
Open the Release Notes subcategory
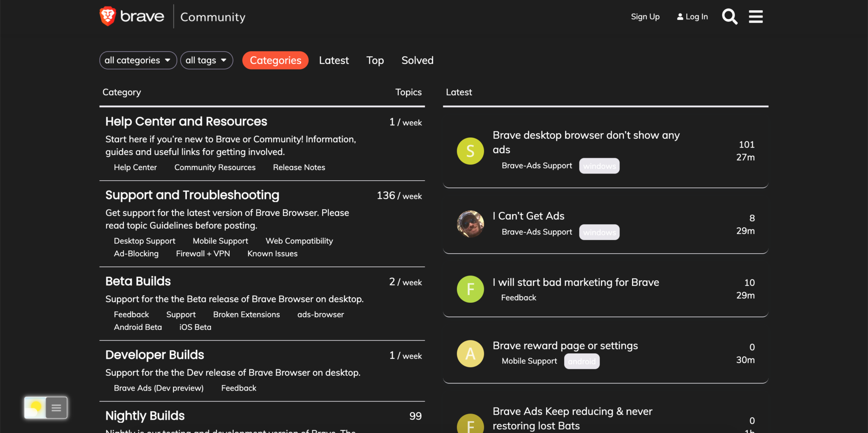tap(299, 168)
